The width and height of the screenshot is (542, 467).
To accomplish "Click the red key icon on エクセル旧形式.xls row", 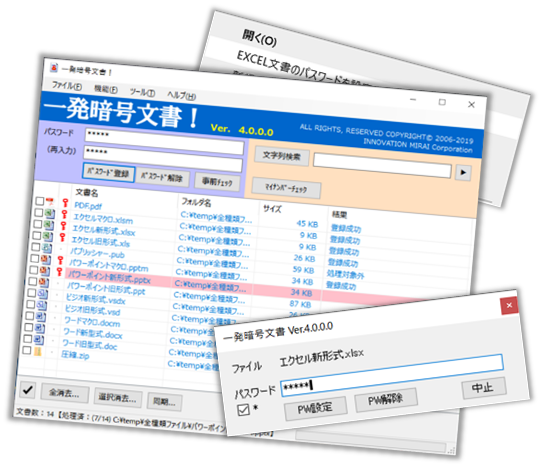I will (62, 237).
